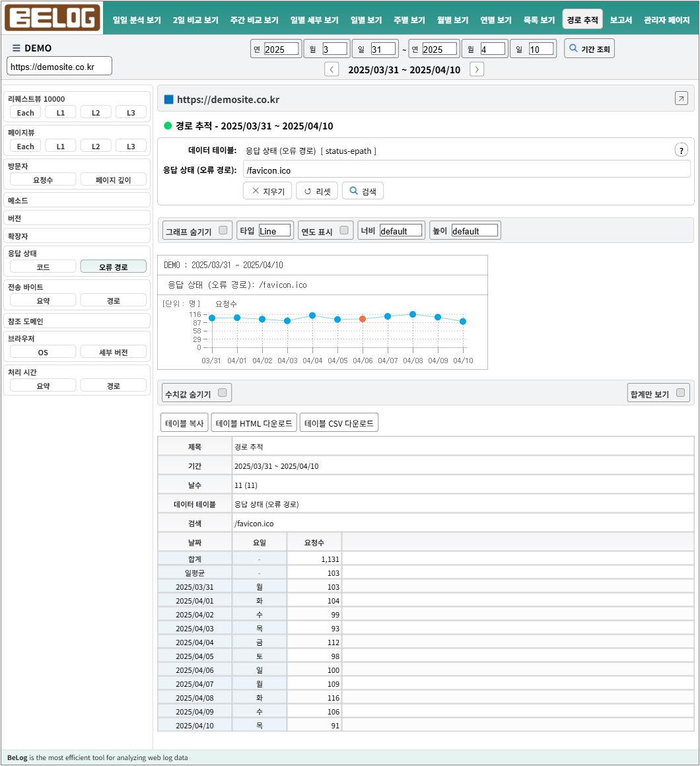Select 리퀘스트뷰 Each button
This screenshot has width=700, height=766.
point(25,112)
